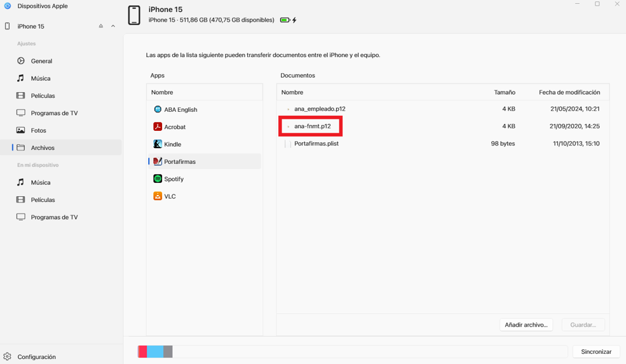
Task: Click Programas de TV icon under En mi dispositivo
Action: [x=21, y=217]
